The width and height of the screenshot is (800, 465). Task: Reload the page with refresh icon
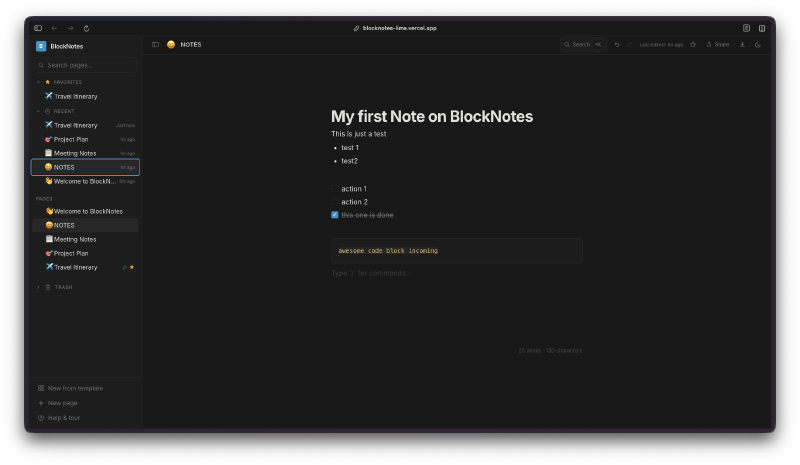click(86, 28)
